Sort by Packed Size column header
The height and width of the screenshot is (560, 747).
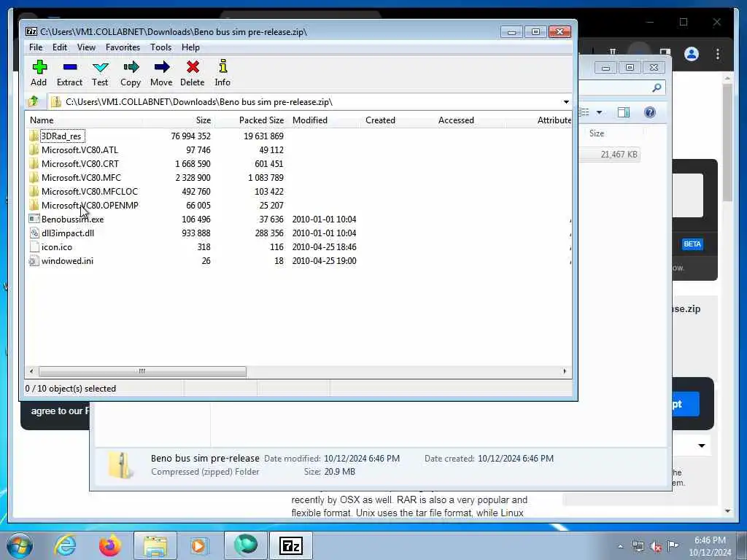pos(252,120)
